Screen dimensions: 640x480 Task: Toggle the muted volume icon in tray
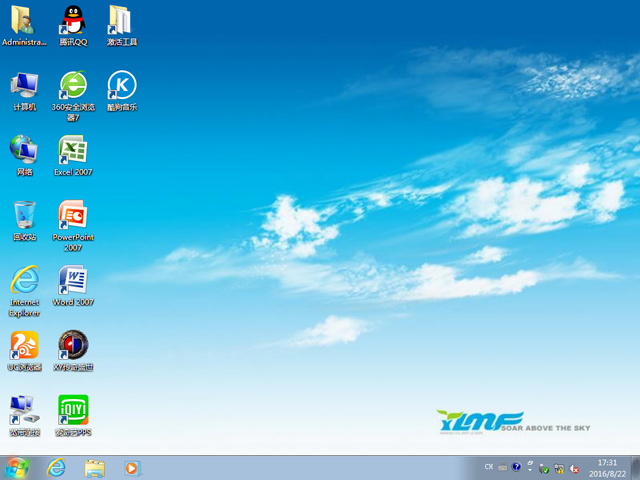[x=575, y=468]
